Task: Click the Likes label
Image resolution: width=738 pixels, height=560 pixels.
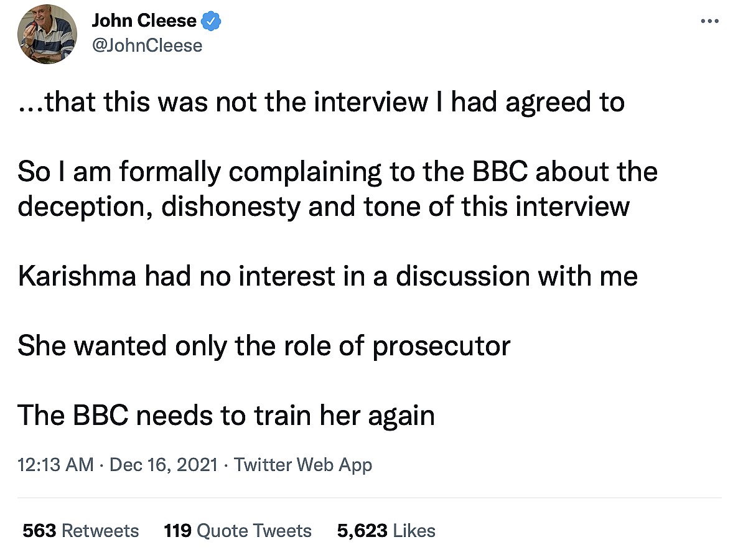Action: [414, 531]
